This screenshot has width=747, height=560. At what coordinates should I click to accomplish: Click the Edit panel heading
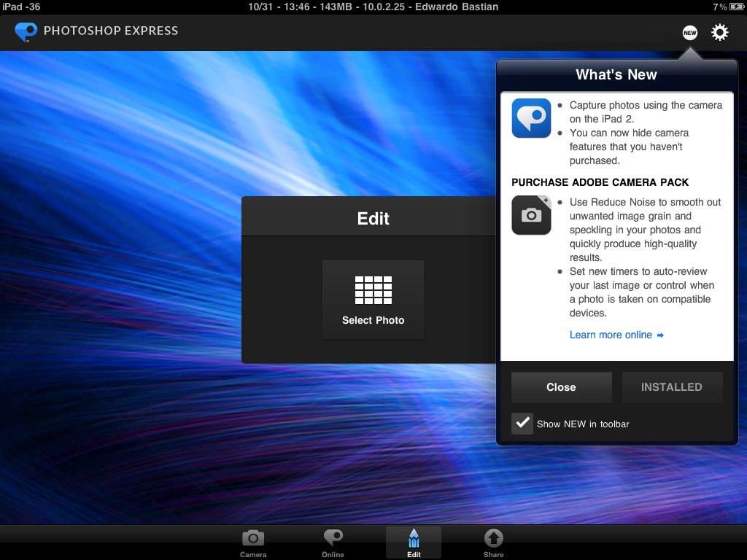[x=373, y=219]
